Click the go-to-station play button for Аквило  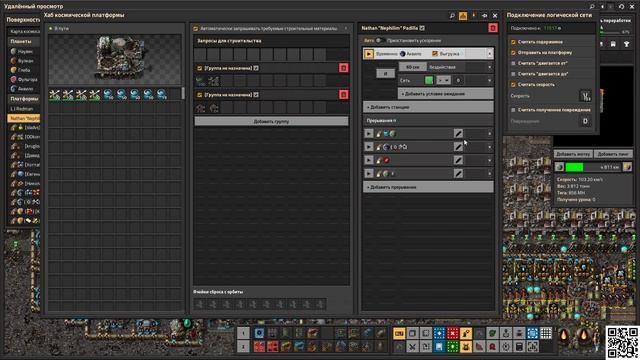(x=369, y=53)
